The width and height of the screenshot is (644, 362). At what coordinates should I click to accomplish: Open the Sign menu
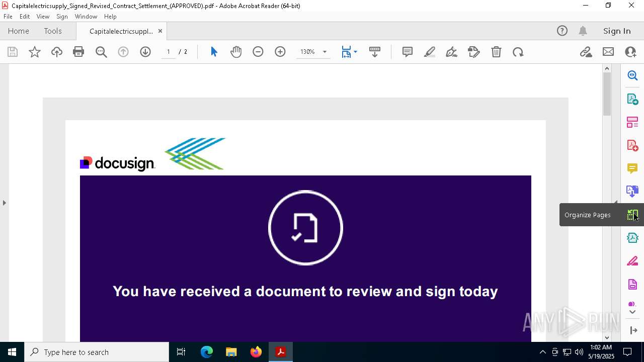tap(62, 17)
